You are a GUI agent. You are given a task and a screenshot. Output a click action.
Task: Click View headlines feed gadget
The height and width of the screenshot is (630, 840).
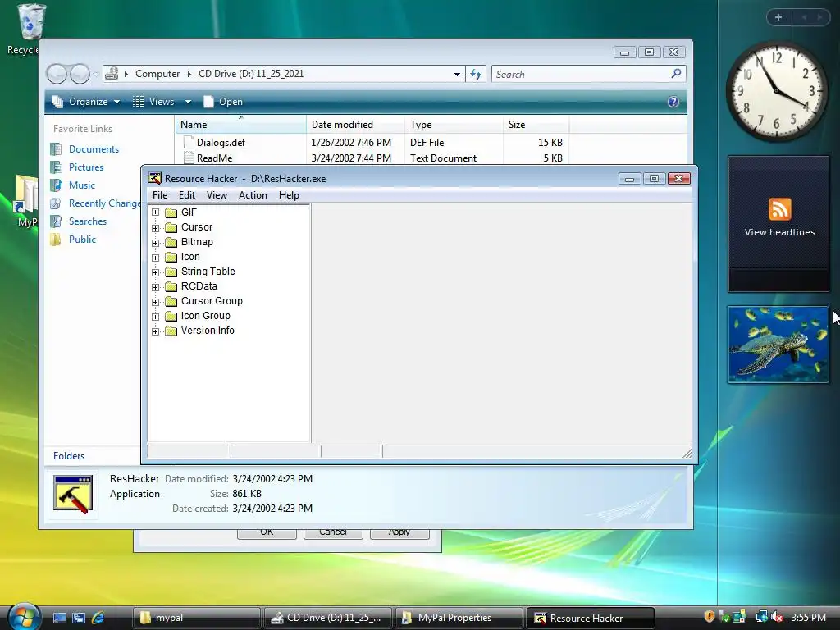(779, 223)
